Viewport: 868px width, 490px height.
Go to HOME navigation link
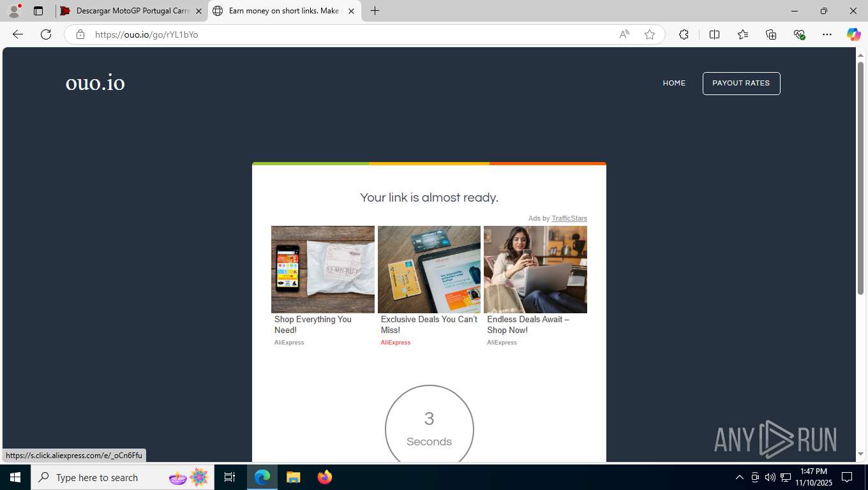674,83
